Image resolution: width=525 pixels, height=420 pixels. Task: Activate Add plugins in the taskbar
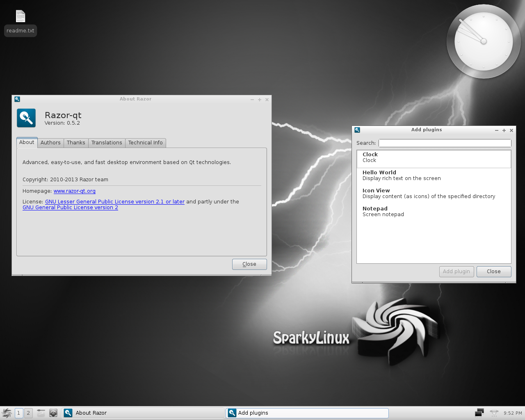point(307,413)
